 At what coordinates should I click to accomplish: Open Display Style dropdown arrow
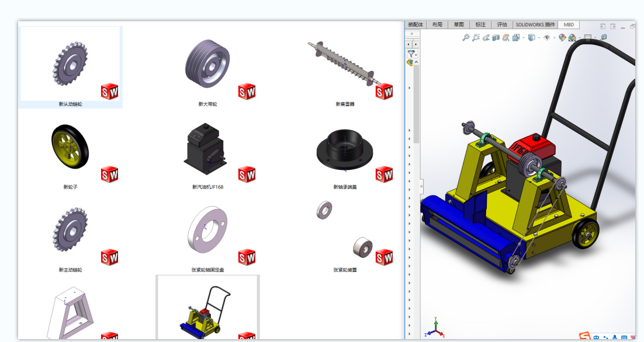[x=539, y=38]
